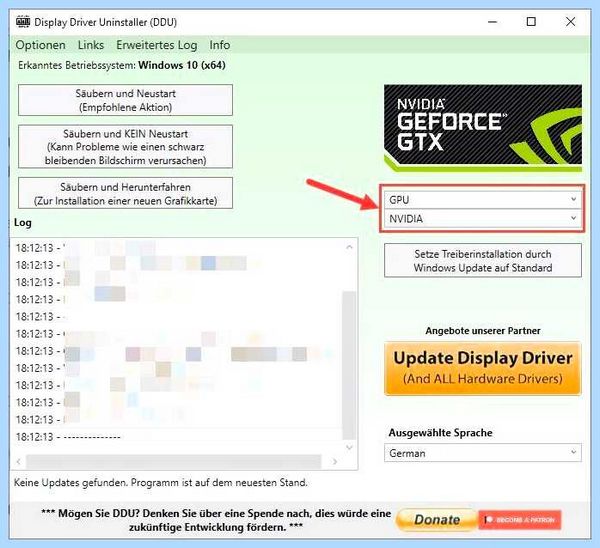Click 'Keine Updates gefunden' status text
This screenshot has width=600, height=548.
pyautogui.click(x=161, y=482)
